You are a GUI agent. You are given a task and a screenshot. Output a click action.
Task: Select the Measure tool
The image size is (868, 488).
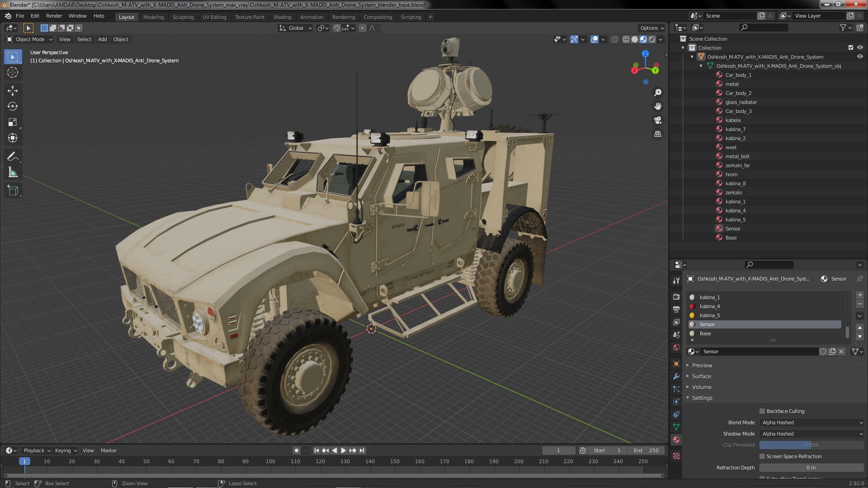click(13, 173)
